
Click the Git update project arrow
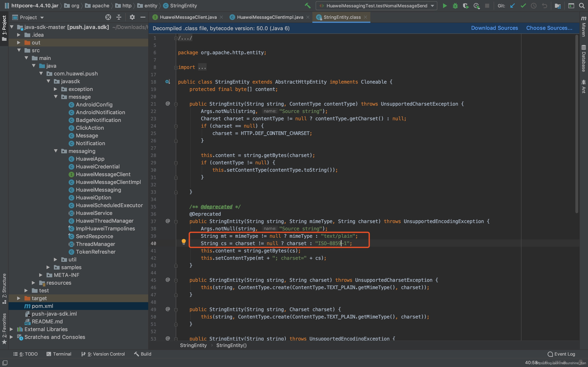coord(512,6)
